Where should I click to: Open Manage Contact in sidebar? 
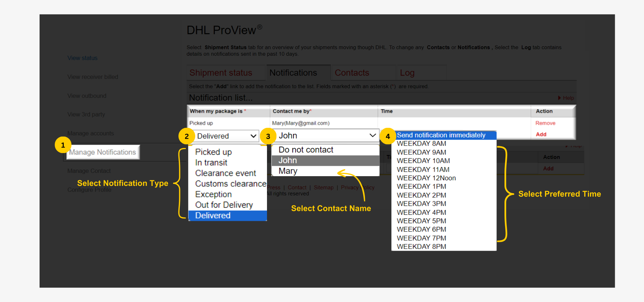tap(89, 171)
